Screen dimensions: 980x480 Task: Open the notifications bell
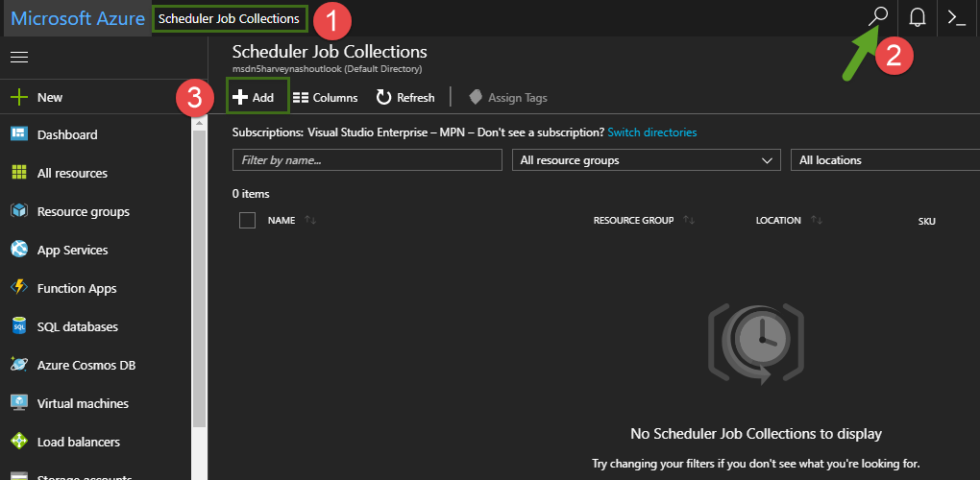pos(917,17)
